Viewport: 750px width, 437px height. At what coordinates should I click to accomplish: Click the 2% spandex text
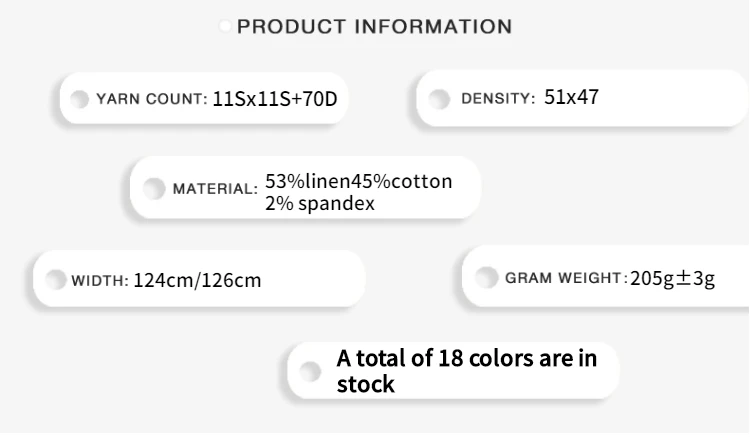(x=320, y=203)
